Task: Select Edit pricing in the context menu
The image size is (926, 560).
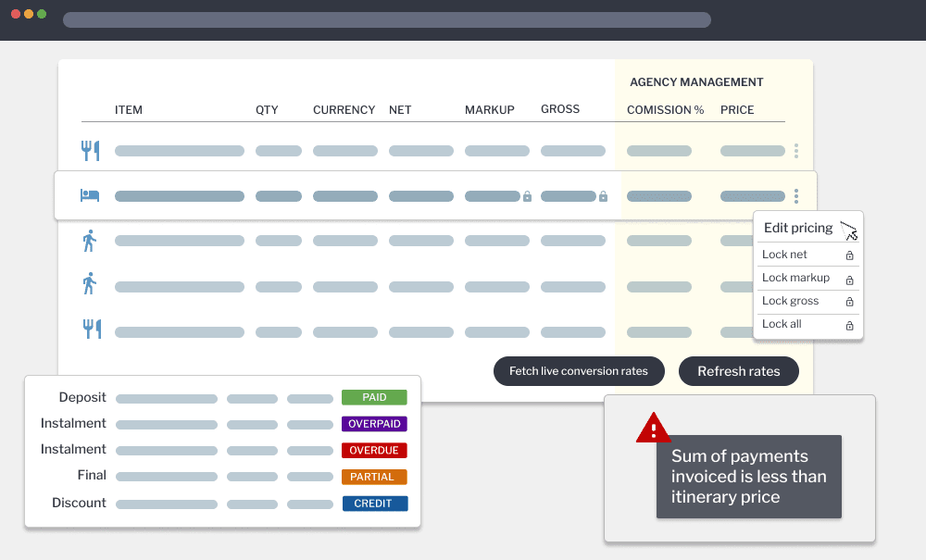Action: tap(798, 229)
